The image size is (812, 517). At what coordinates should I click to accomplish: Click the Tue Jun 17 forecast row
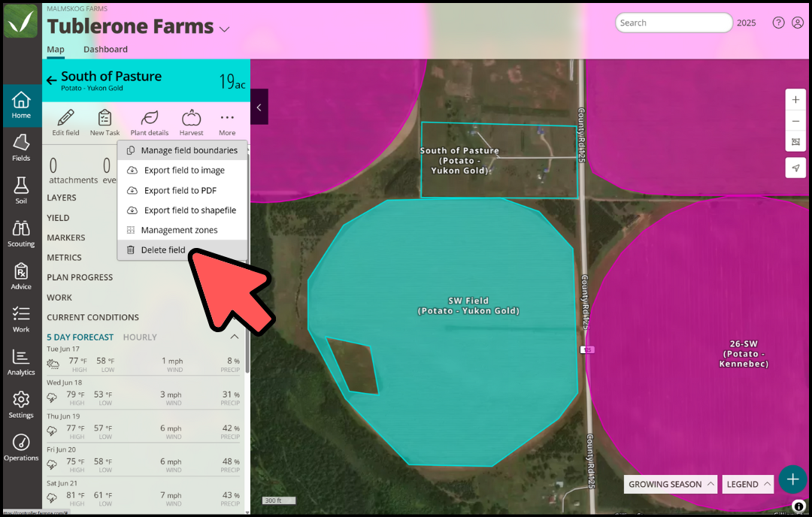tap(144, 359)
